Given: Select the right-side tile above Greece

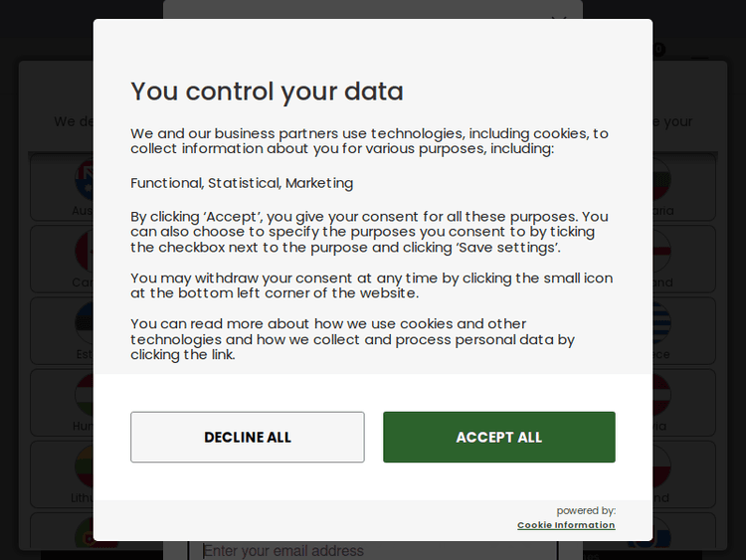Looking at the screenshot, I should click(x=683, y=259).
